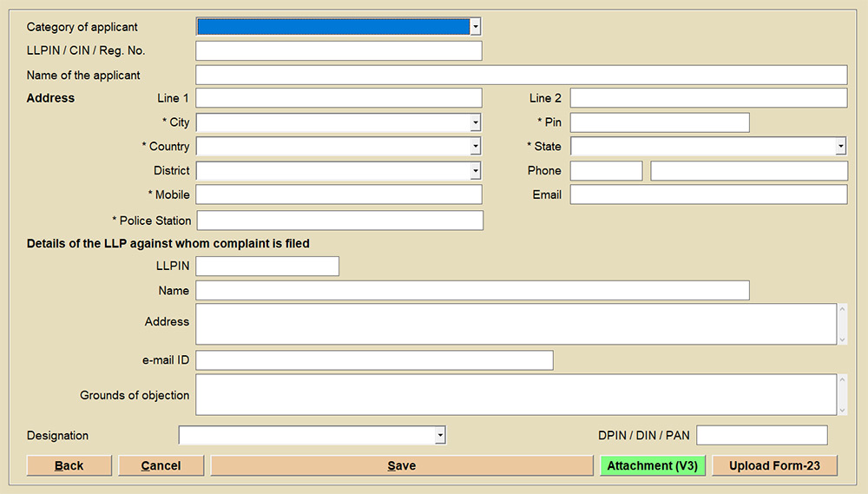Focus the Mobile number field

(x=339, y=194)
